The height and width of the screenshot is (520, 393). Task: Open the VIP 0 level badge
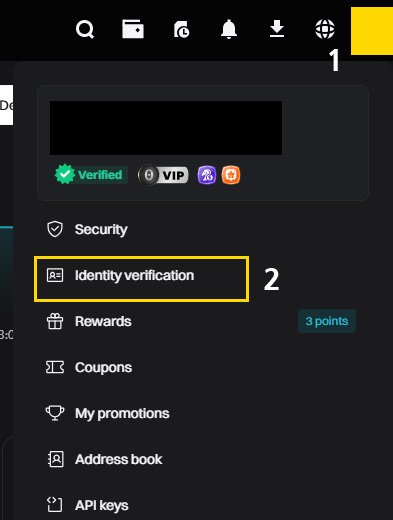tap(163, 175)
